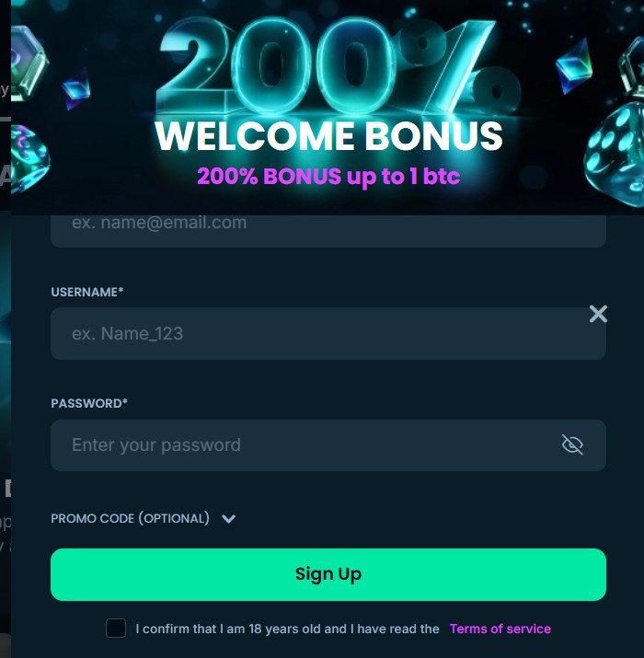This screenshot has height=658, width=644.
Task: Click the blue gem icon left of 200%
Action: pyautogui.click(x=76, y=89)
